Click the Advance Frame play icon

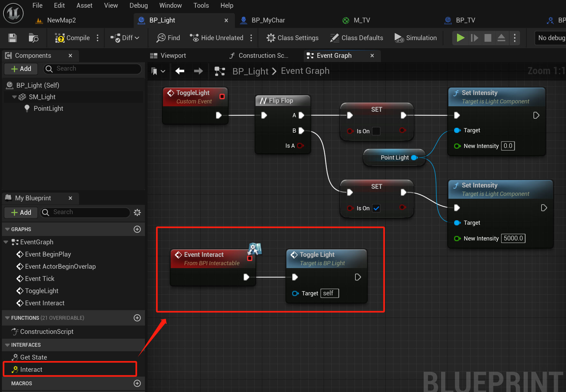coord(474,38)
